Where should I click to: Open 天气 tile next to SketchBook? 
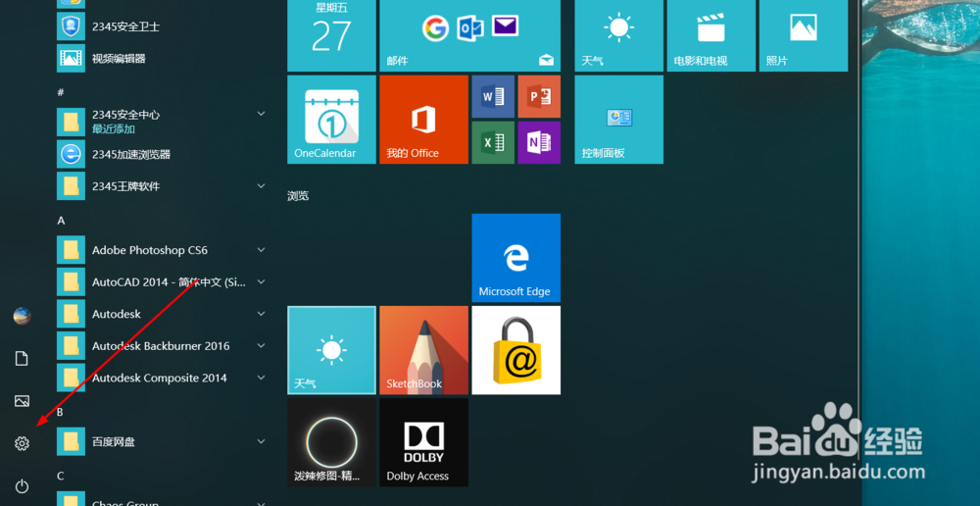click(x=332, y=350)
